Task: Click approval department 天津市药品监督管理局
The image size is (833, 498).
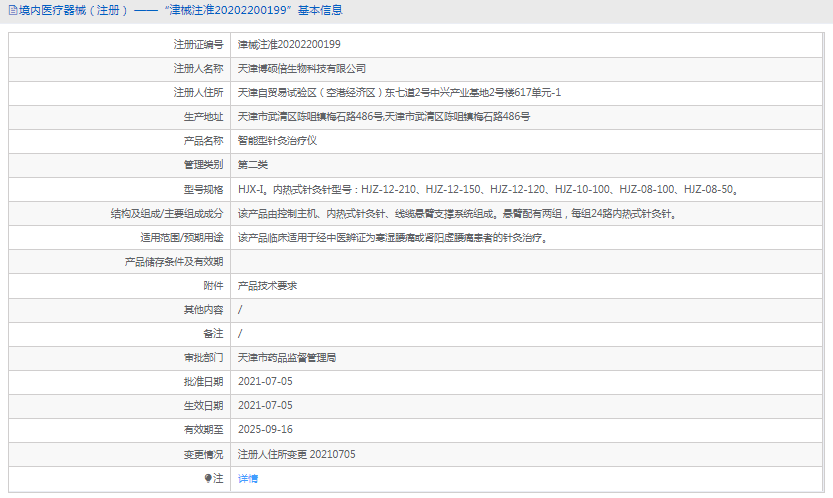Action: [286, 358]
